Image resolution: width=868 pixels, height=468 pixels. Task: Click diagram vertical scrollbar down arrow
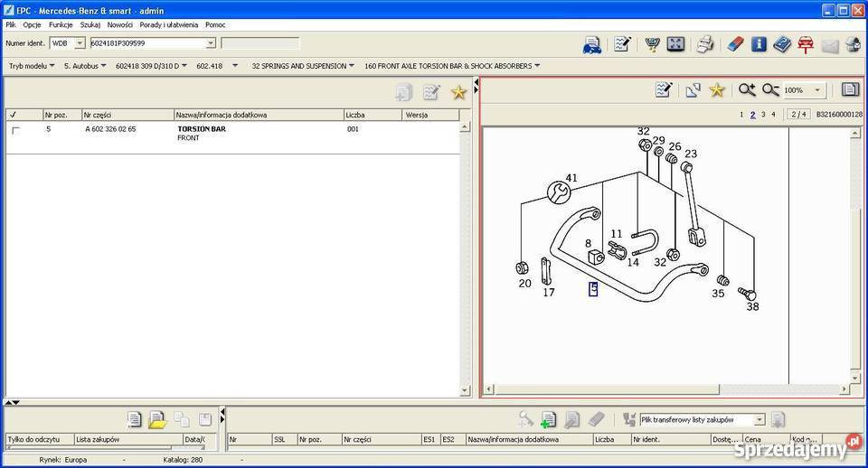(855, 378)
